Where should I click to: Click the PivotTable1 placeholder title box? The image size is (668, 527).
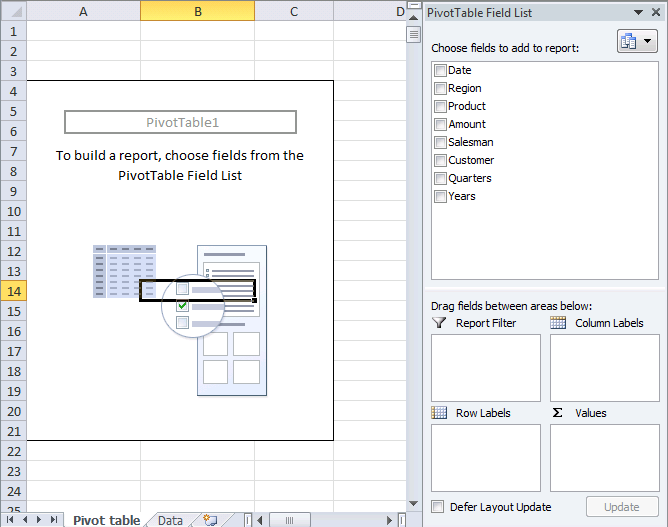(180, 122)
